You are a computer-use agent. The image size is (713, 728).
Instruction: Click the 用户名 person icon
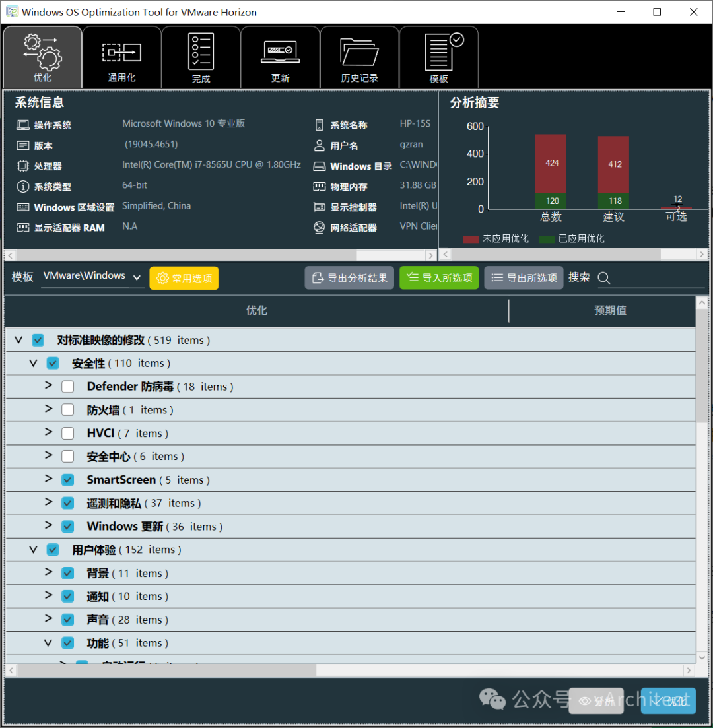pyautogui.click(x=319, y=145)
